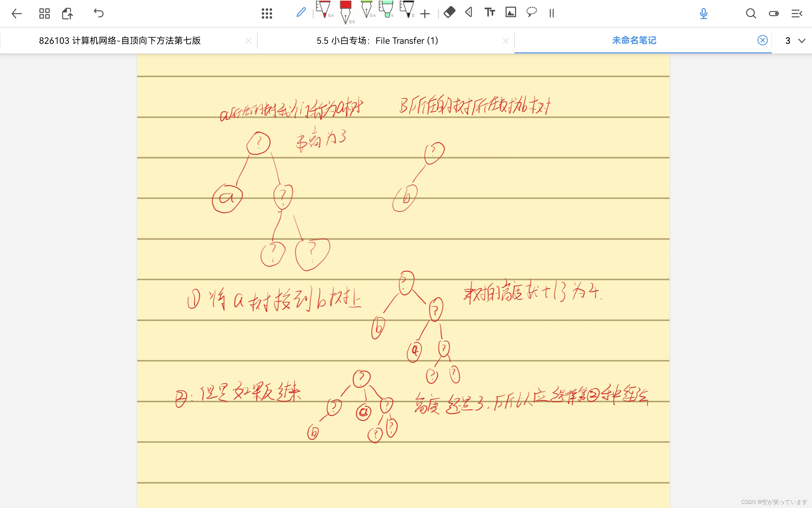The image size is (812, 508).
Task: Select the eraser tool
Action: pyautogui.click(x=449, y=12)
